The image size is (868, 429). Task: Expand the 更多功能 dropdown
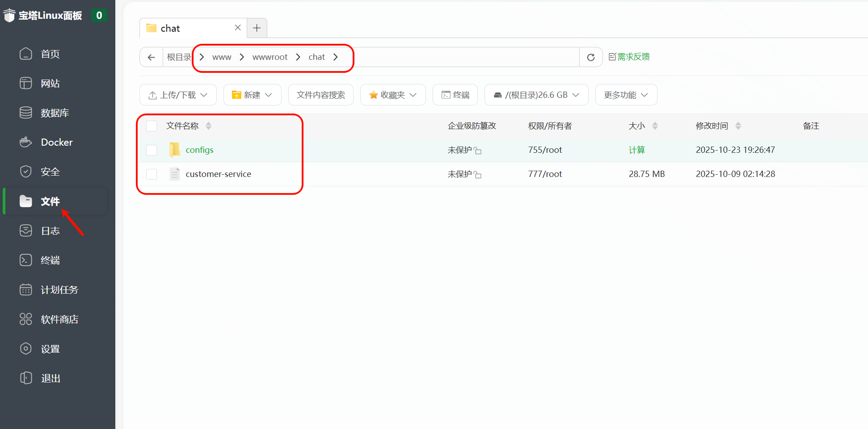pyautogui.click(x=626, y=95)
